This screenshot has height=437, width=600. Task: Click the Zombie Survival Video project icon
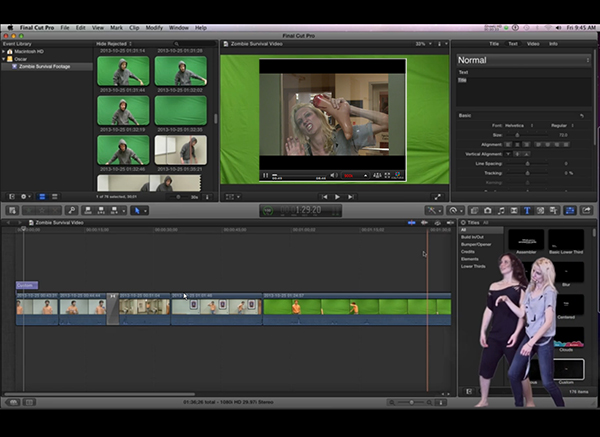tap(31, 223)
